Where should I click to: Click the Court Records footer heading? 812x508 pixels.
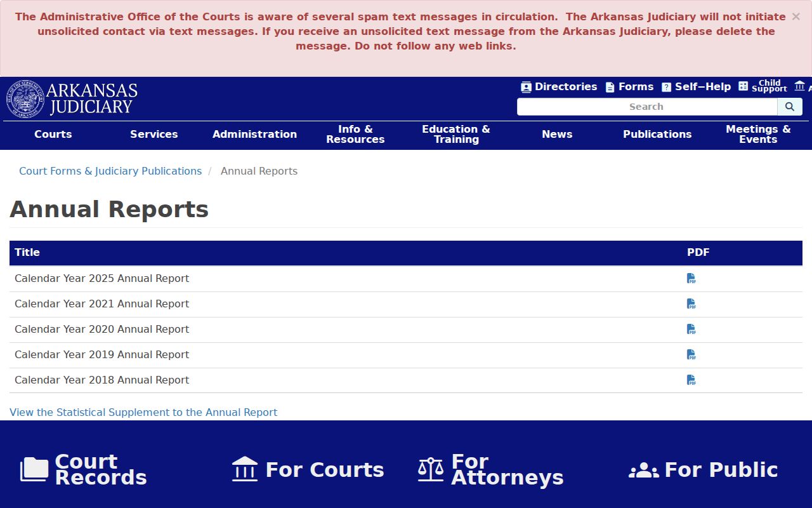pyautogui.click(x=101, y=469)
